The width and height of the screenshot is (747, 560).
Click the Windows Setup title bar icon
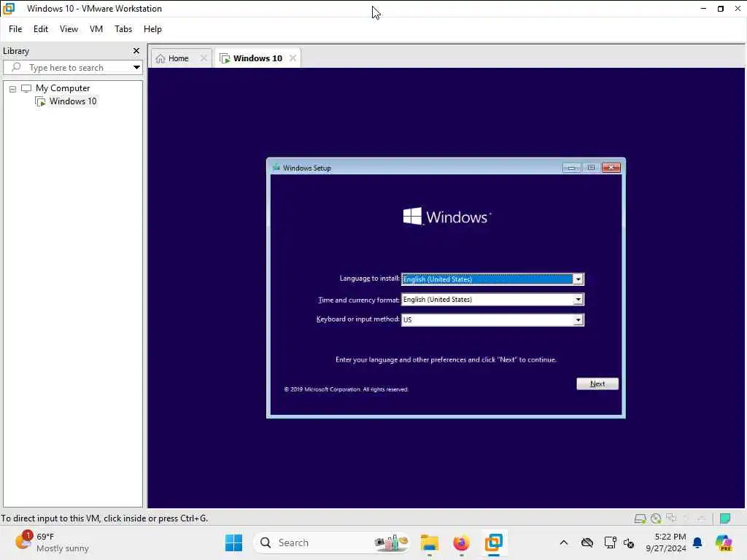(x=276, y=168)
